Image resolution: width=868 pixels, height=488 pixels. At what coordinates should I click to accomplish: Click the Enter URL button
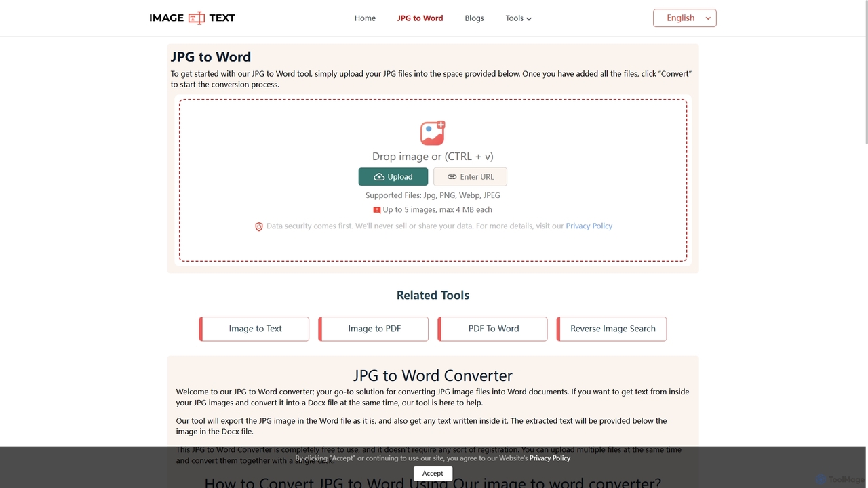pos(470,176)
